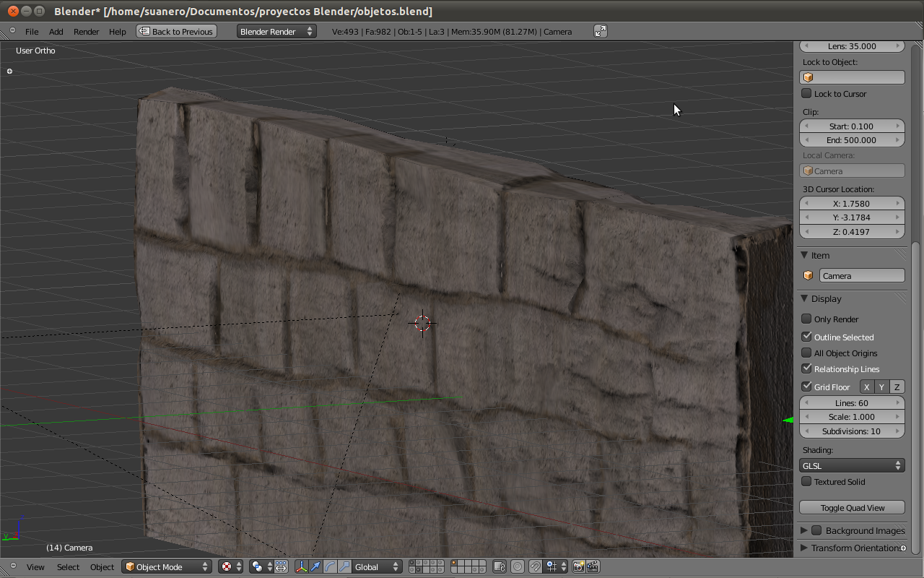Click the OpenGL render animation clapper icon
The height and width of the screenshot is (578, 924).
coord(593,566)
